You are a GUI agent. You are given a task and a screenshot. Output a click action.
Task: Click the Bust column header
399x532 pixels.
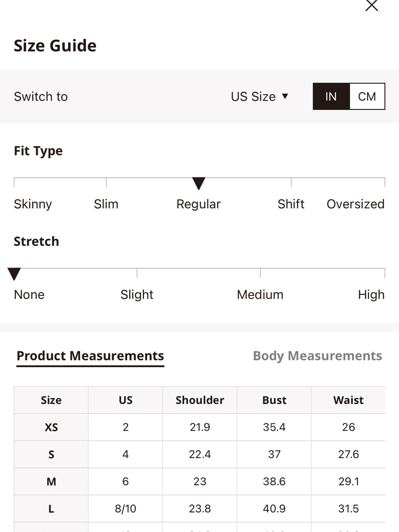coord(274,400)
